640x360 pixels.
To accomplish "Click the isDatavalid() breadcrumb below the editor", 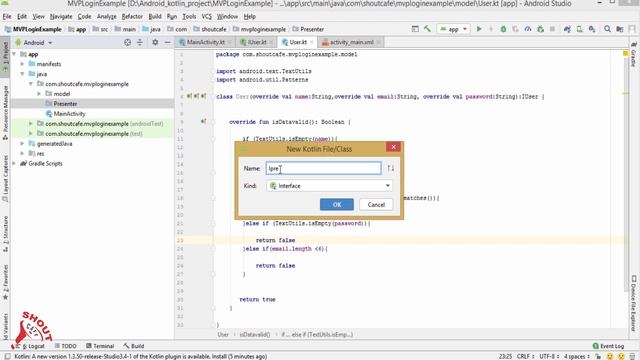I will 255,334.
